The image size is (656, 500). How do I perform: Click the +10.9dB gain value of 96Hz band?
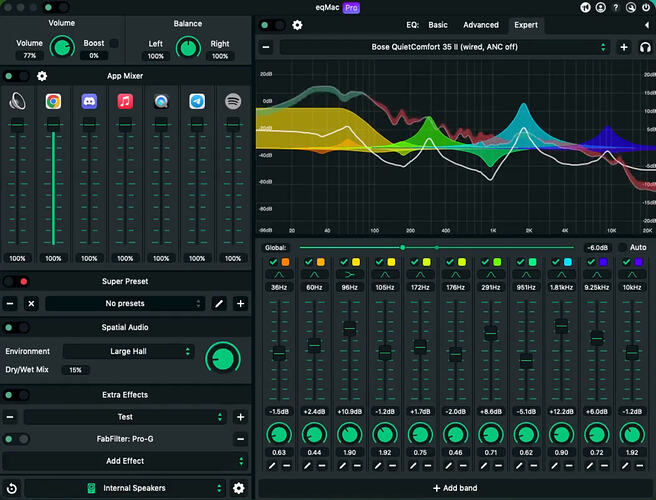(349, 412)
